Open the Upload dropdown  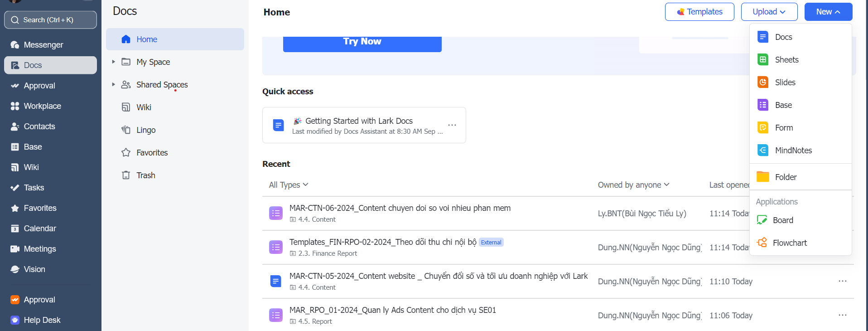tap(769, 12)
